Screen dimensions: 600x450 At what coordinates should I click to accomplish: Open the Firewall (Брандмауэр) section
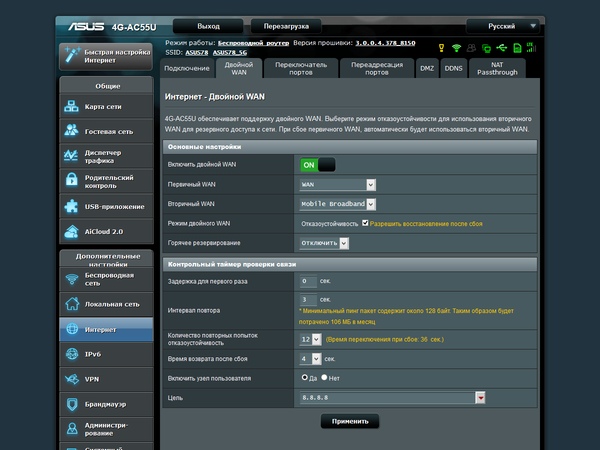(106, 404)
